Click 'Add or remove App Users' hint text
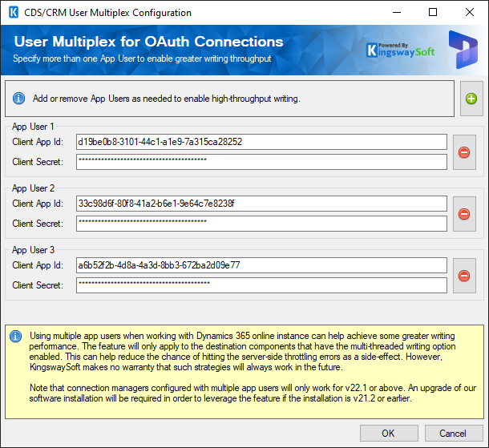Image resolution: width=489 pixels, height=448 pixels. pos(167,99)
